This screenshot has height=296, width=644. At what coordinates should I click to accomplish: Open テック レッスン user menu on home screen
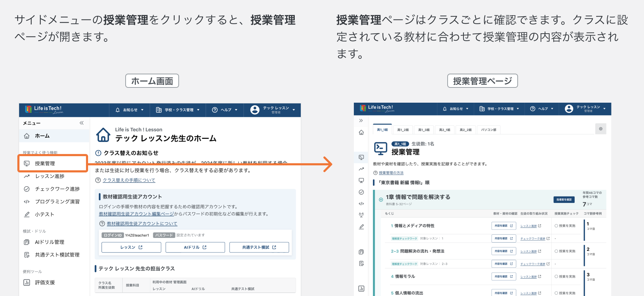[x=272, y=110]
